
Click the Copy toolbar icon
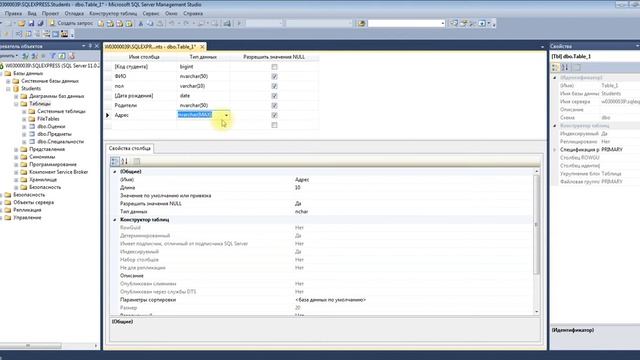[x=150, y=23]
